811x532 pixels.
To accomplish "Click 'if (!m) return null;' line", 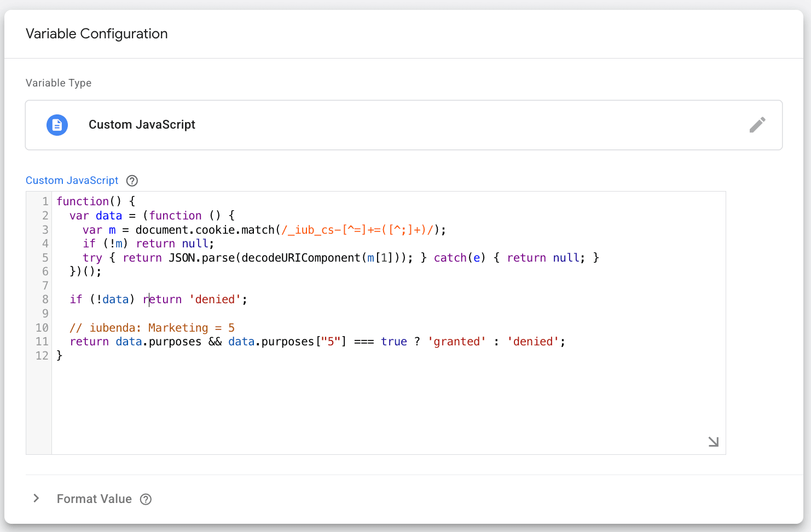I will pyautogui.click(x=148, y=244).
